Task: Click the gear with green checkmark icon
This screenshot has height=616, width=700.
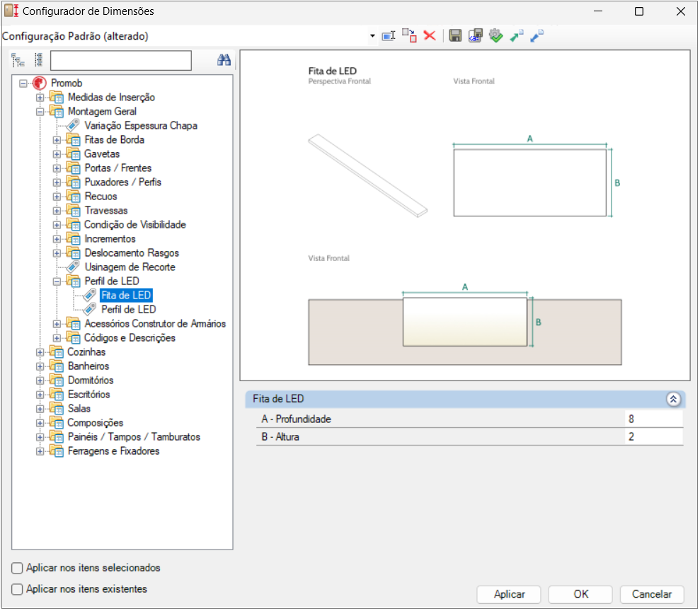Action: coord(495,36)
